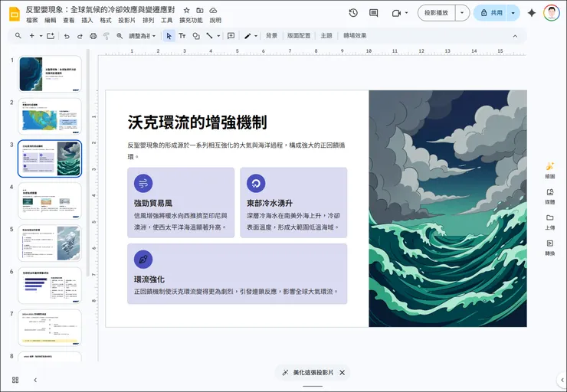Start the 投影播放 slideshow

[x=437, y=13]
